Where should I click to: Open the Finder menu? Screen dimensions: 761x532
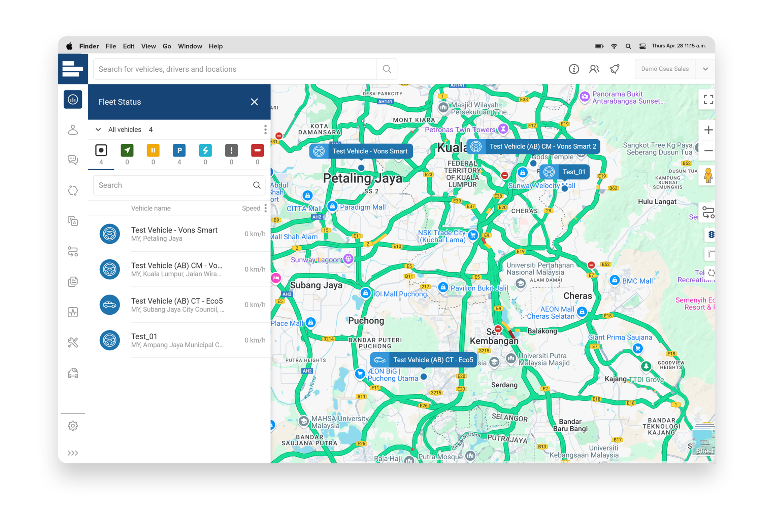pyautogui.click(x=89, y=46)
